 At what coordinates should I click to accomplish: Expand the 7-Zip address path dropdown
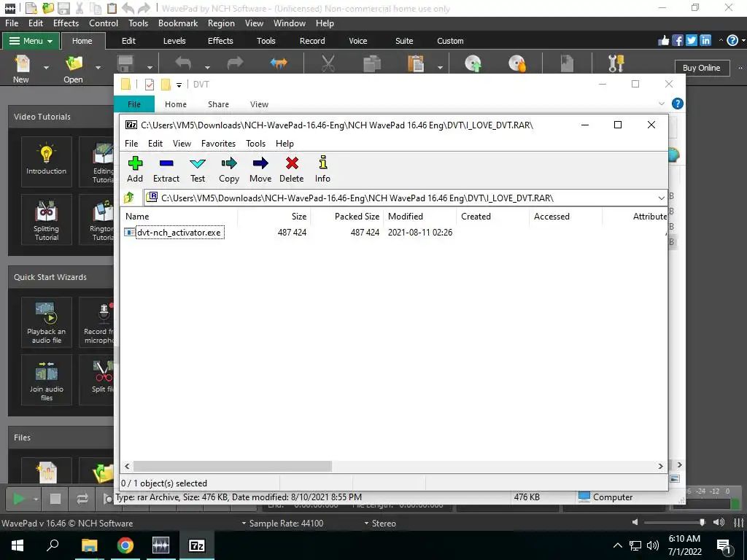click(661, 198)
